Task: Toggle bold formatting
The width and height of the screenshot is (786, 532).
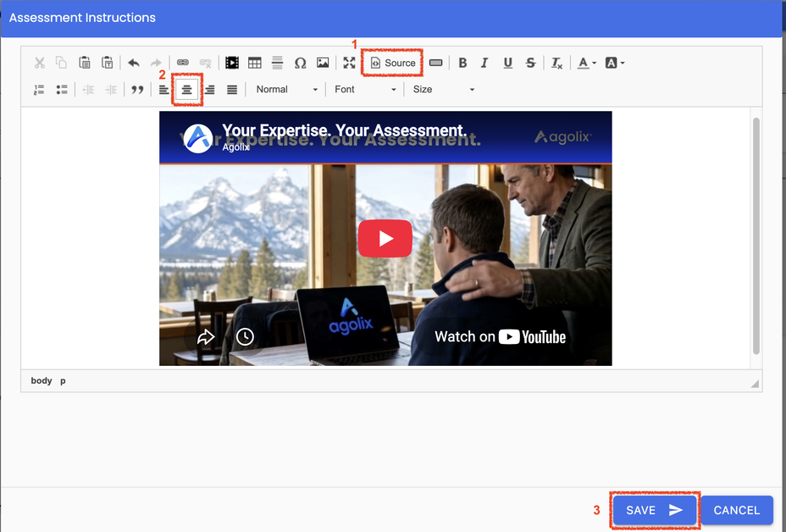Action: 462,63
